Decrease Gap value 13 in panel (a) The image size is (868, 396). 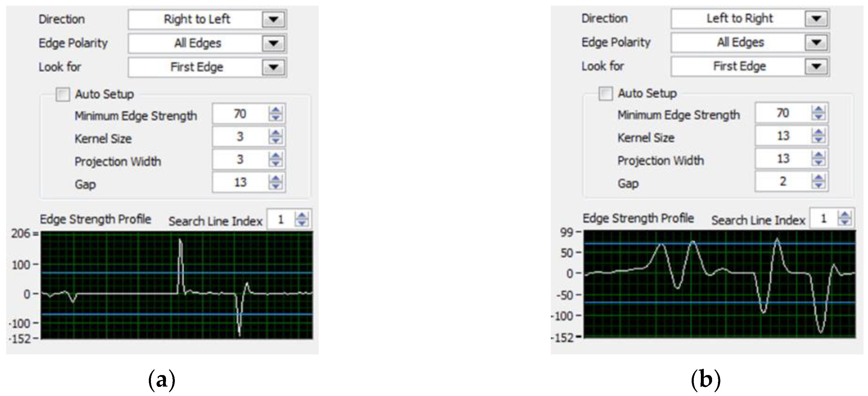276,186
